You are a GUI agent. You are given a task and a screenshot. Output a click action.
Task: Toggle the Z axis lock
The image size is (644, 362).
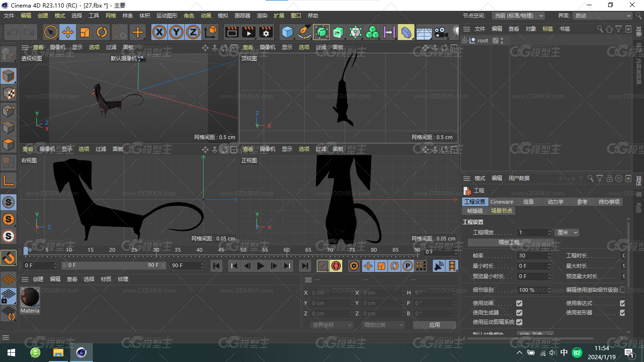pyautogui.click(x=193, y=32)
